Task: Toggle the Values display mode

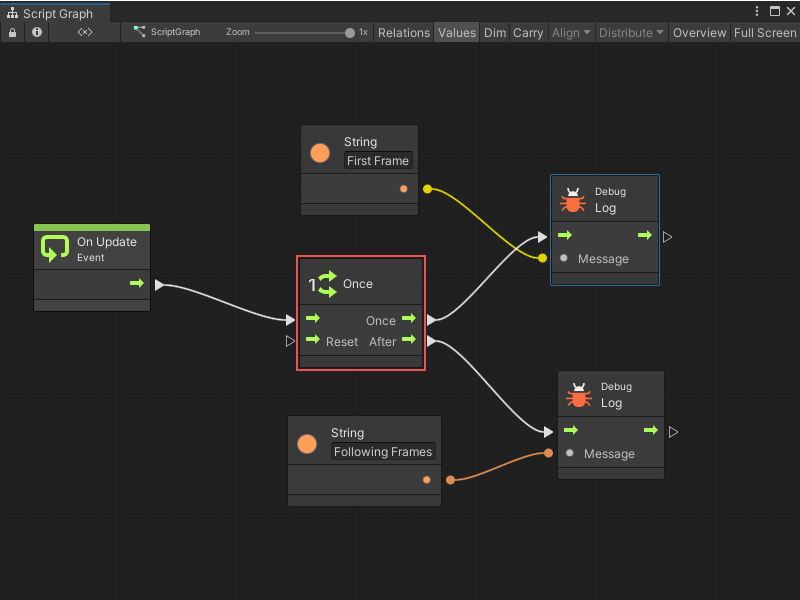Action: coord(456,32)
